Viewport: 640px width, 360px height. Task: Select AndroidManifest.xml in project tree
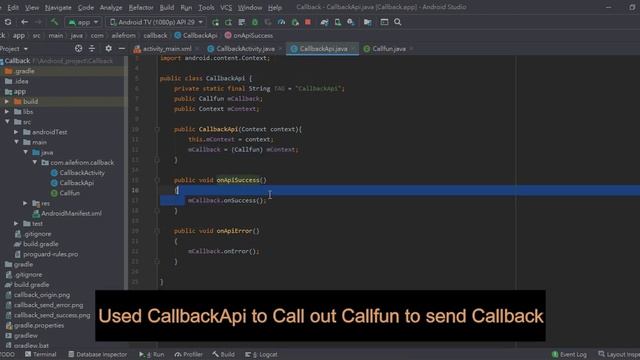coord(67,213)
